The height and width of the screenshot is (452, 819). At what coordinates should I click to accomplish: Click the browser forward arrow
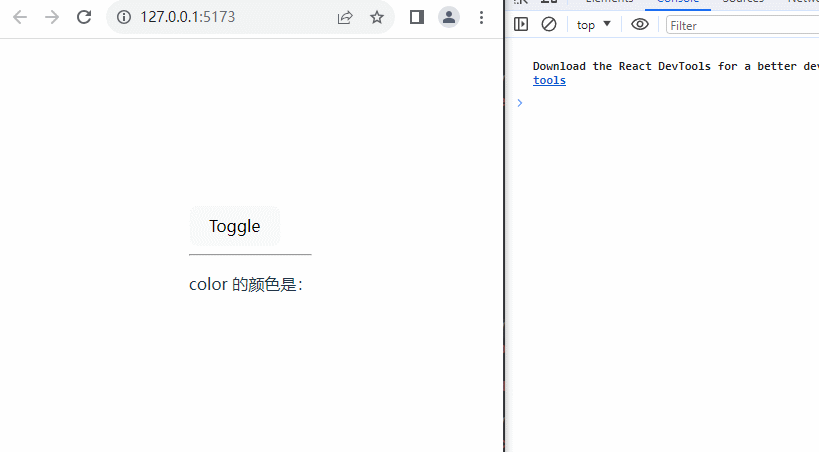pyautogui.click(x=52, y=17)
